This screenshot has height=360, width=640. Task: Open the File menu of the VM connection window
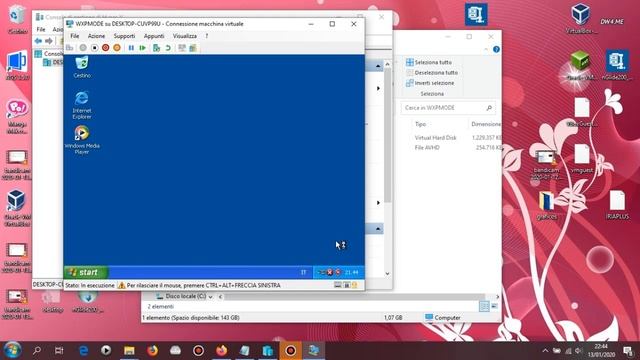pyautogui.click(x=75, y=36)
